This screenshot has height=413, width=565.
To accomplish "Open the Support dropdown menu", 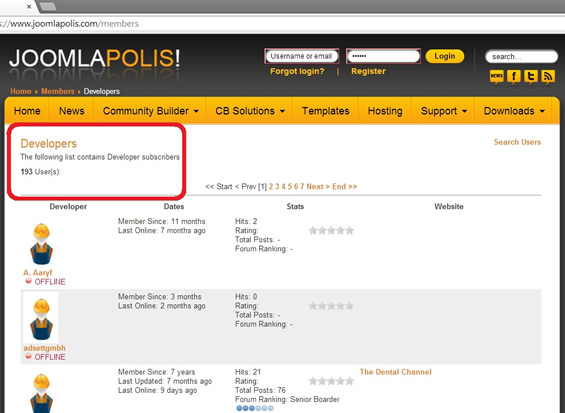I will [x=444, y=111].
